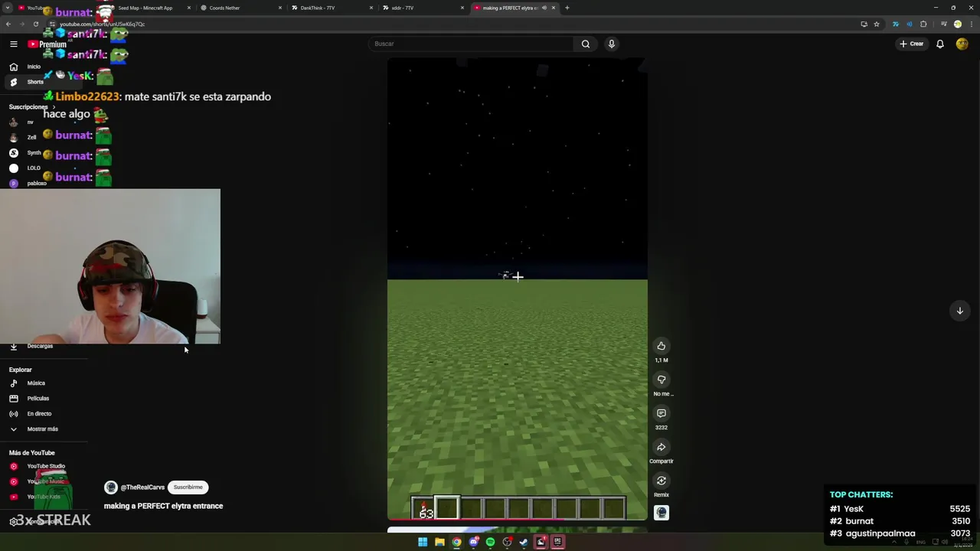Go to next short with down arrow
This screenshot has width=980, height=551.
click(x=959, y=311)
